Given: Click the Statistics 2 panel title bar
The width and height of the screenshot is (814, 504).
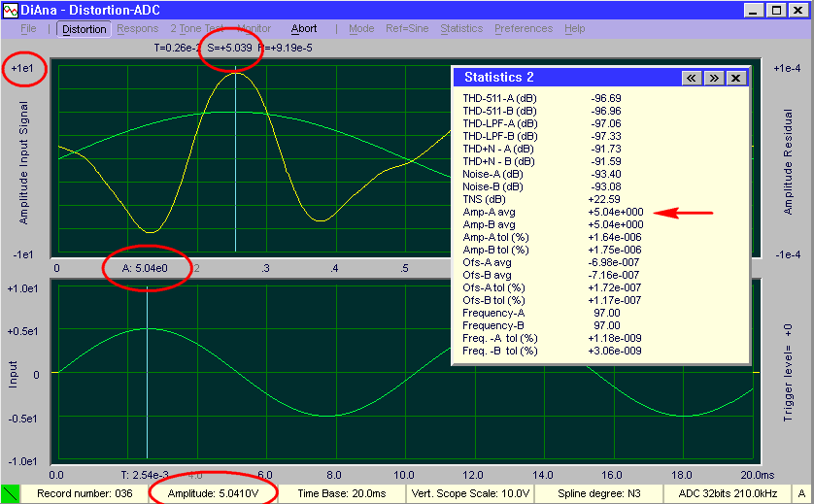Looking at the screenshot, I should tap(601, 78).
